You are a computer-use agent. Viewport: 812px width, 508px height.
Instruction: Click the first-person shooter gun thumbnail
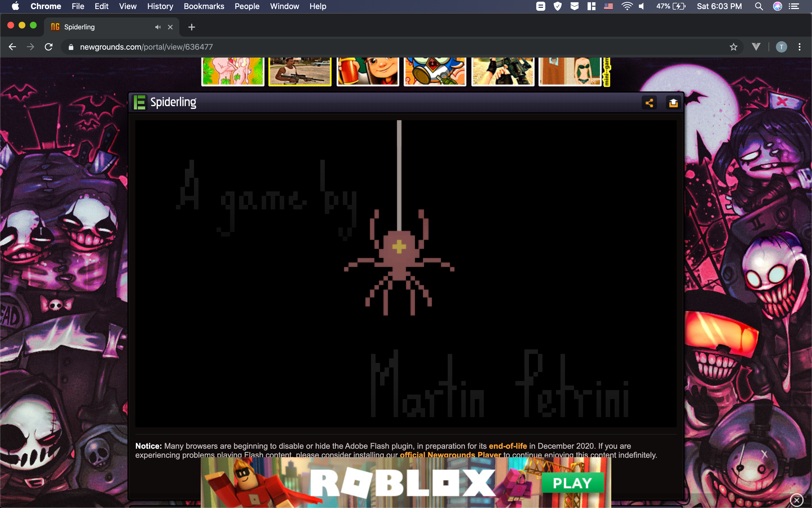503,72
